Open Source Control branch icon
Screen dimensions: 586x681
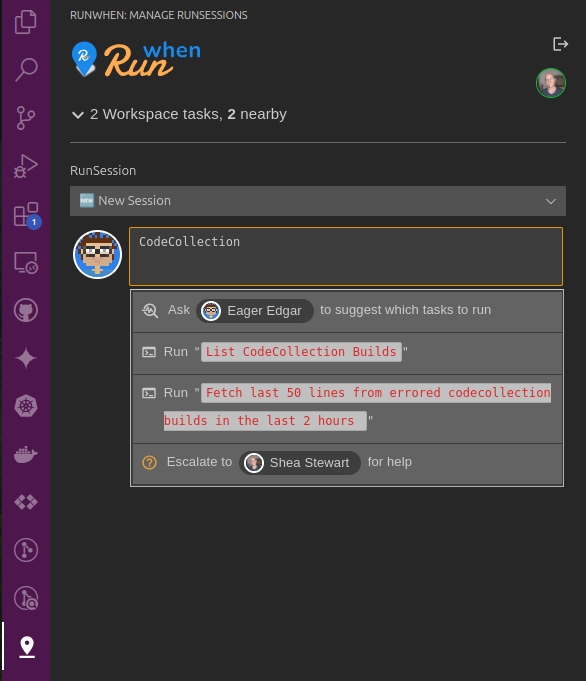[26, 118]
